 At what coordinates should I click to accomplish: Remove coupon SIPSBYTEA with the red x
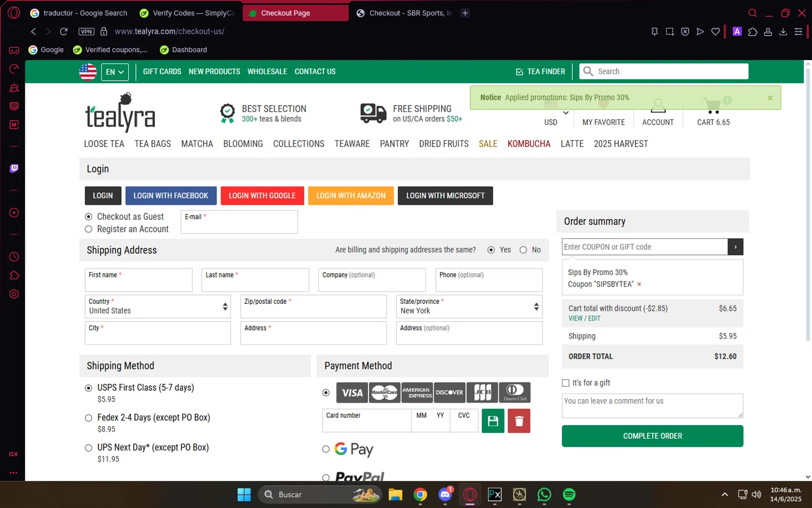639,284
